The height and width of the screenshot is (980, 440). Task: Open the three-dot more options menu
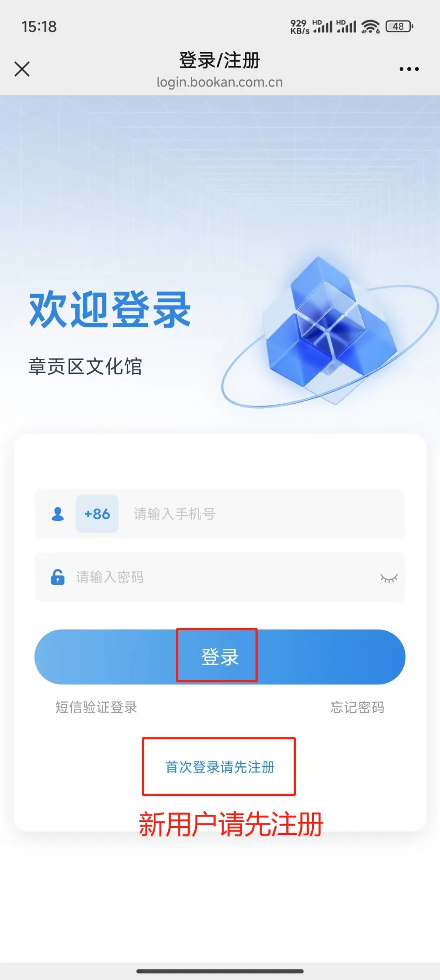(x=409, y=69)
